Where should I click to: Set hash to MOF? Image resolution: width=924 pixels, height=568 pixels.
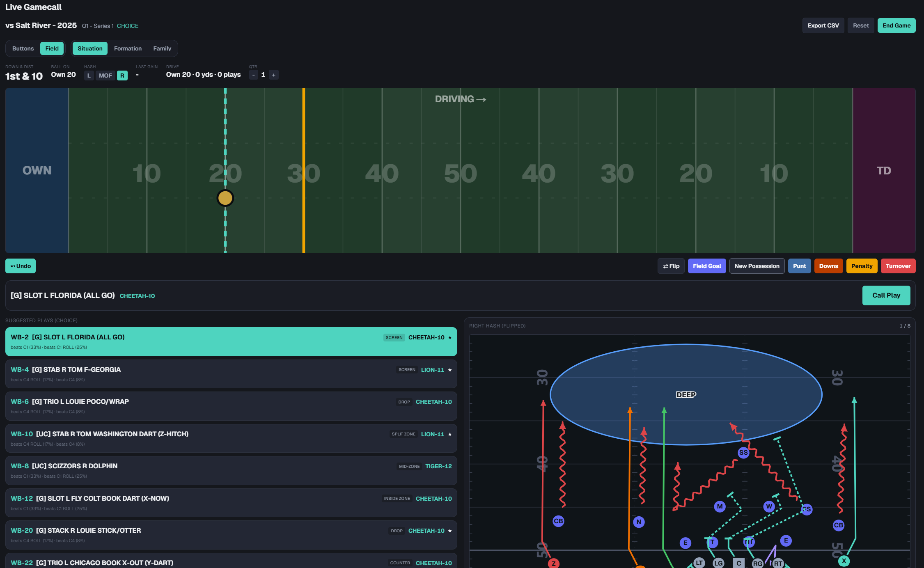click(105, 76)
